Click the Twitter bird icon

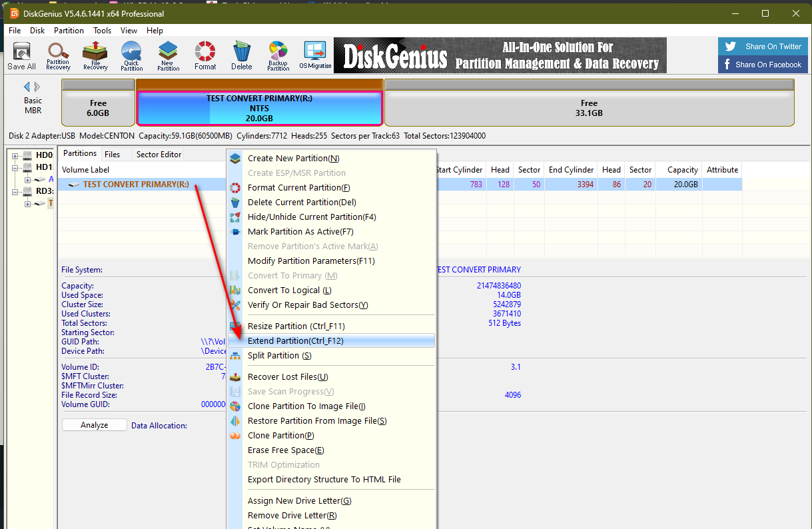tap(730, 47)
